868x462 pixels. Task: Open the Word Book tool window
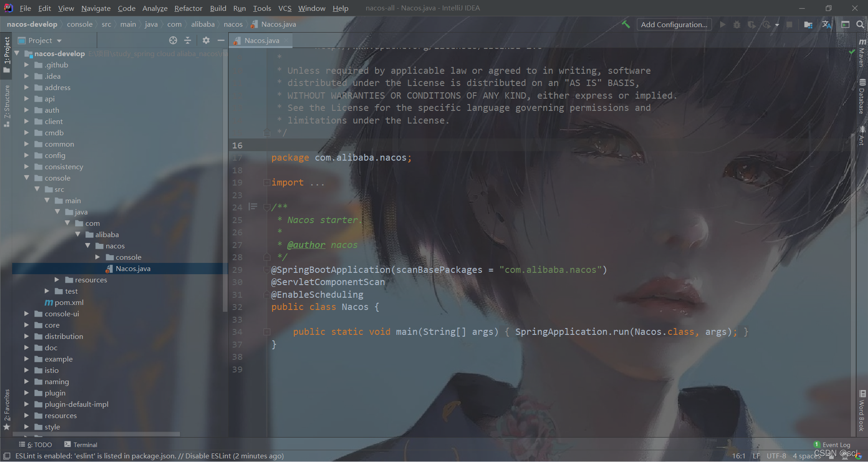(x=862, y=411)
